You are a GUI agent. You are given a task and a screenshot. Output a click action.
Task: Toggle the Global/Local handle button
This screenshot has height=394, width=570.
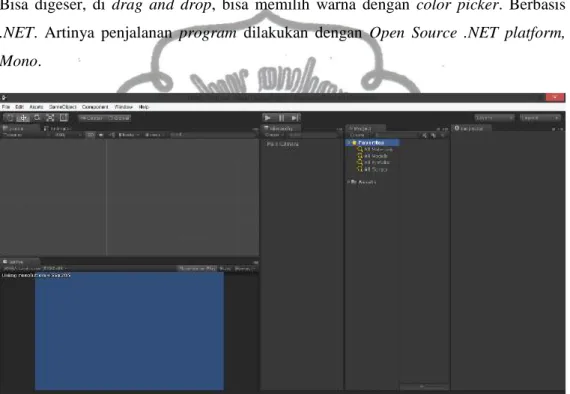119,118
